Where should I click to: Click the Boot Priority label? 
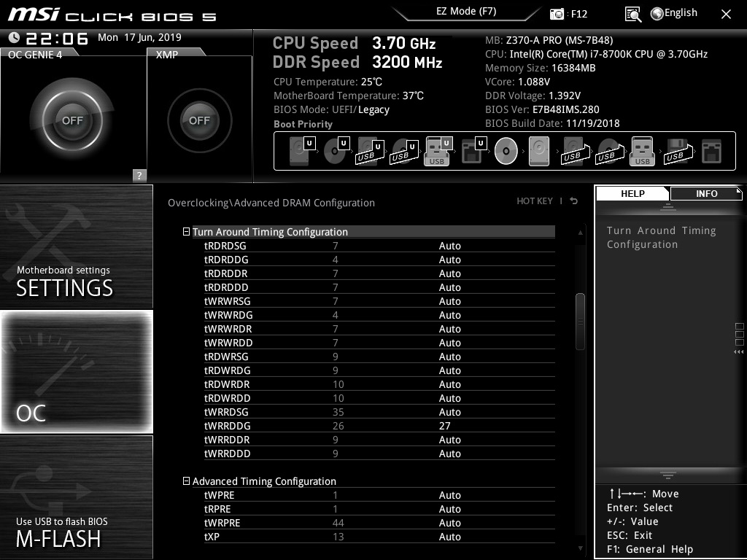pyautogui.click(x=303, y=124)
